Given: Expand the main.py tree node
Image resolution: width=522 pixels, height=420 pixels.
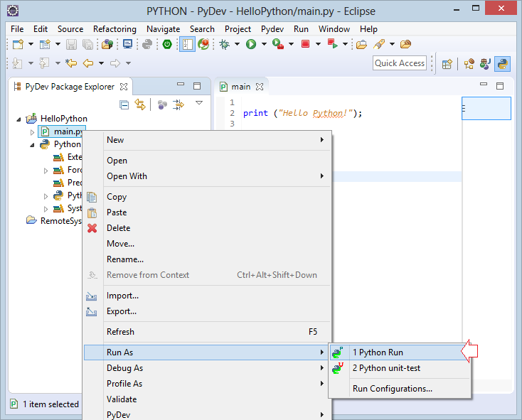Looking at the screenshot, I should (x=32, y=132).
